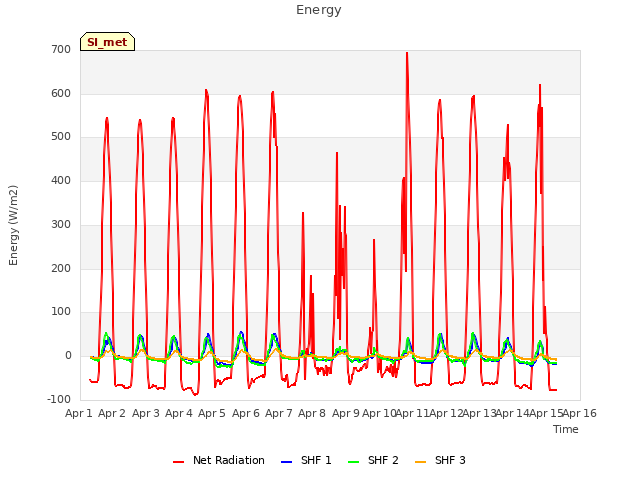
Task: Click the Apr 9 x-axis label
Action: [346, 413]
